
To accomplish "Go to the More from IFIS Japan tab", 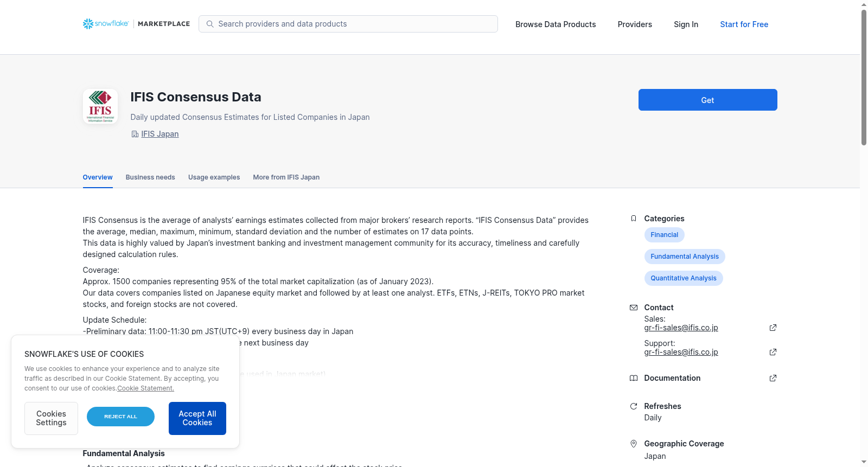I will (286, 177).
